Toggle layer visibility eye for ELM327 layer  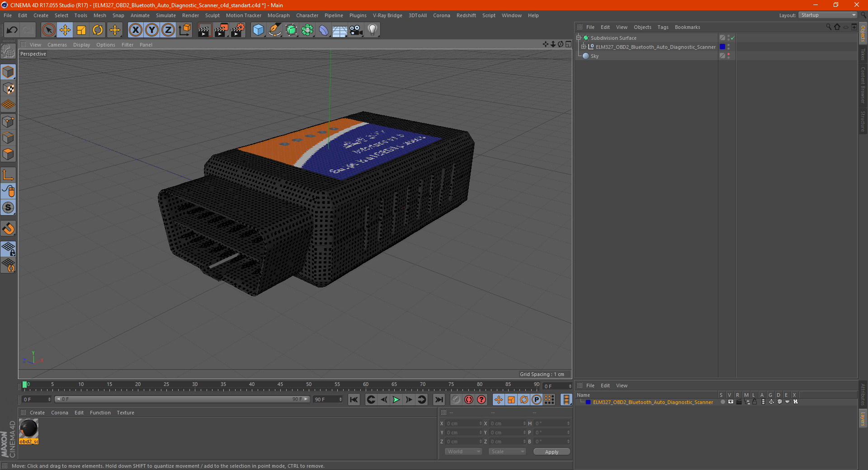coord(731,402)
